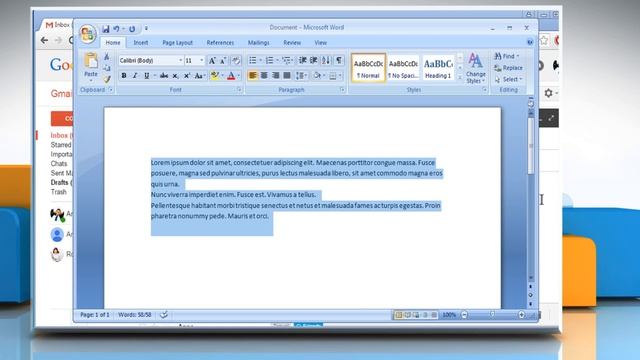This screenshot has height=360, width=640.
Task: Apply the Normal style
Action: (x=368, y=68)
